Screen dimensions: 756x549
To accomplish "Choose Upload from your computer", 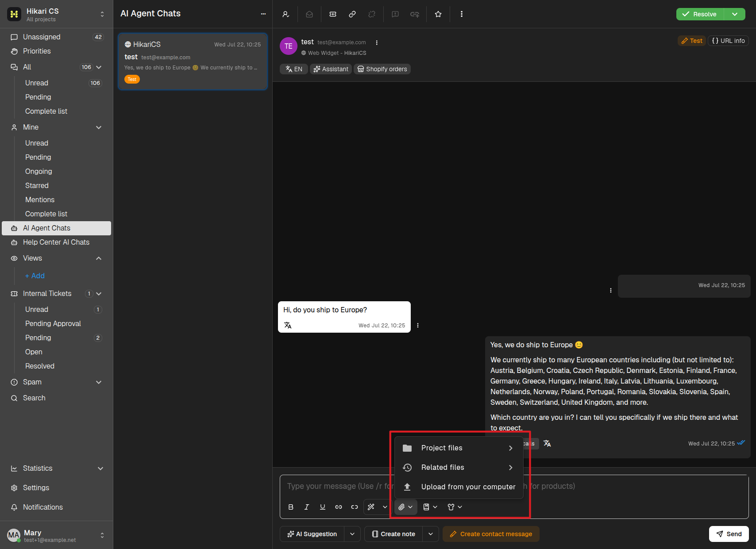I will click(459, 487).
